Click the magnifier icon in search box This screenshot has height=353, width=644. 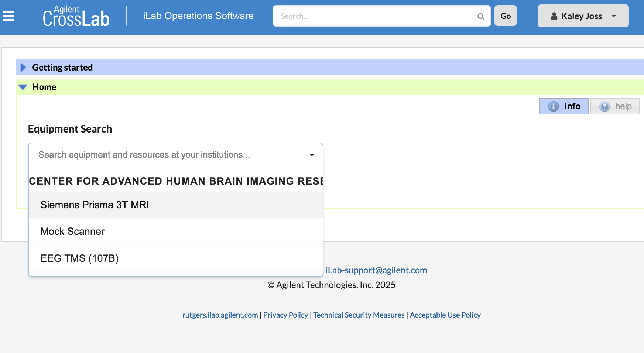coord(481,16)
